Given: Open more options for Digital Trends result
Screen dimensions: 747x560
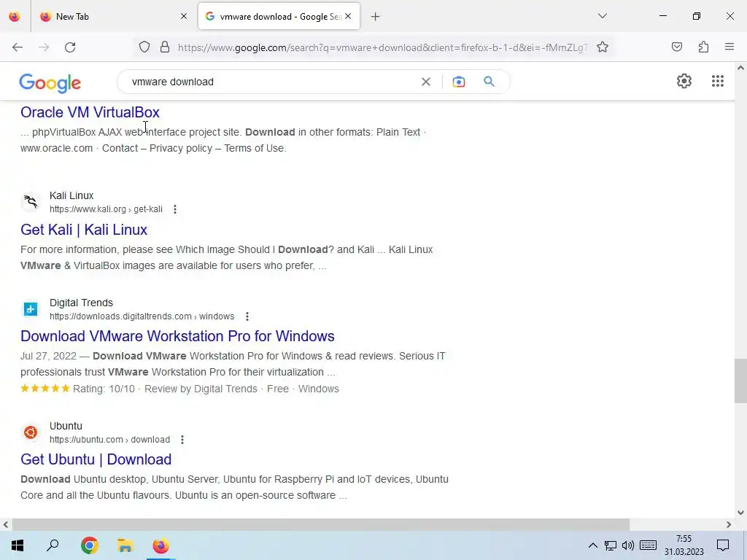Looking at the screenshot, I should pyautogui.click(x=247, y=316).
